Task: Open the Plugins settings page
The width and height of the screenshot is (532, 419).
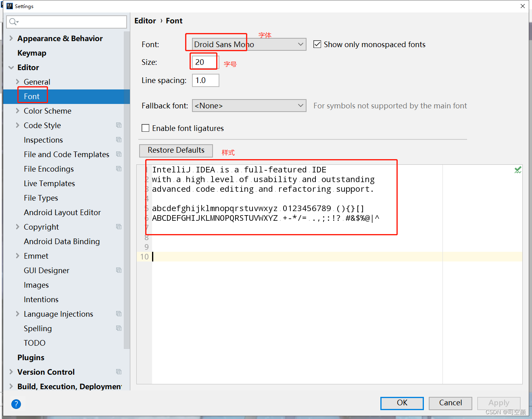Action: click(x=31, y=357)
